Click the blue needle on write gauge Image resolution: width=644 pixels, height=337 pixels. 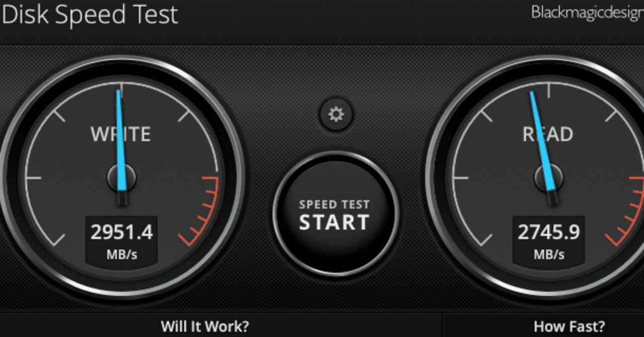pos(121,140)
